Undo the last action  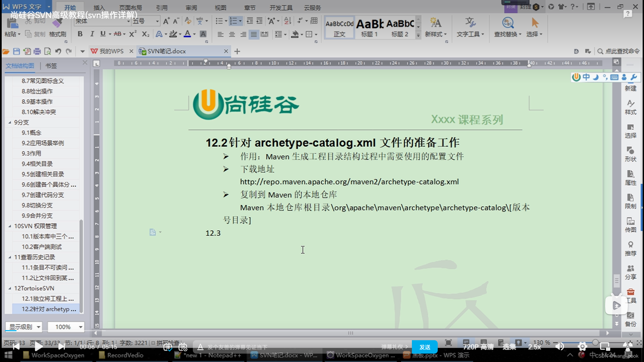point(58,51)
